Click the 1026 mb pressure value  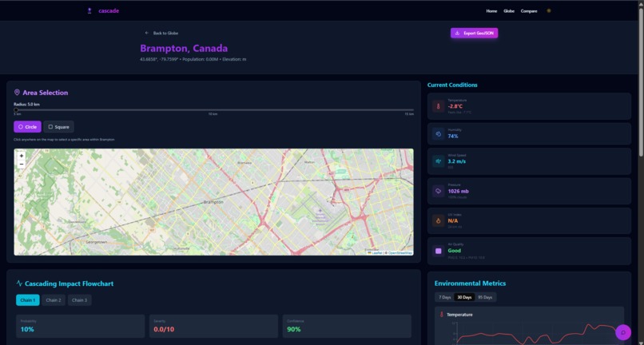[459, 192]
